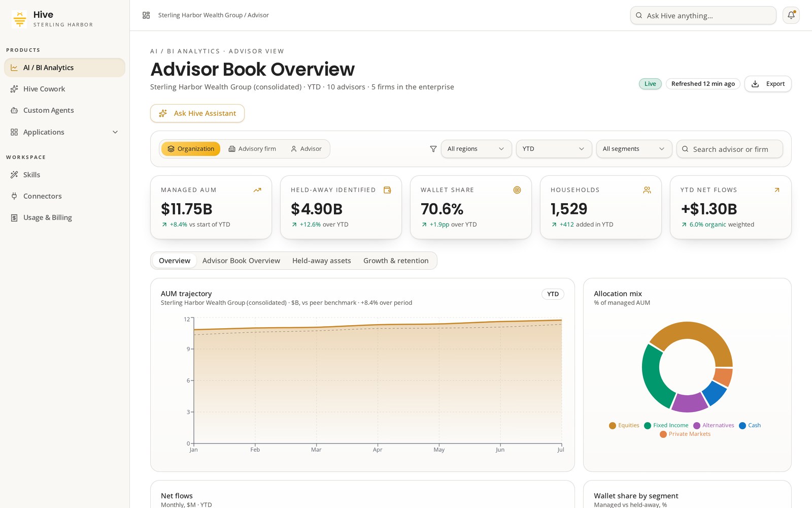Click the sparkle icon on Ask Hive Assistant

(163, 113)
